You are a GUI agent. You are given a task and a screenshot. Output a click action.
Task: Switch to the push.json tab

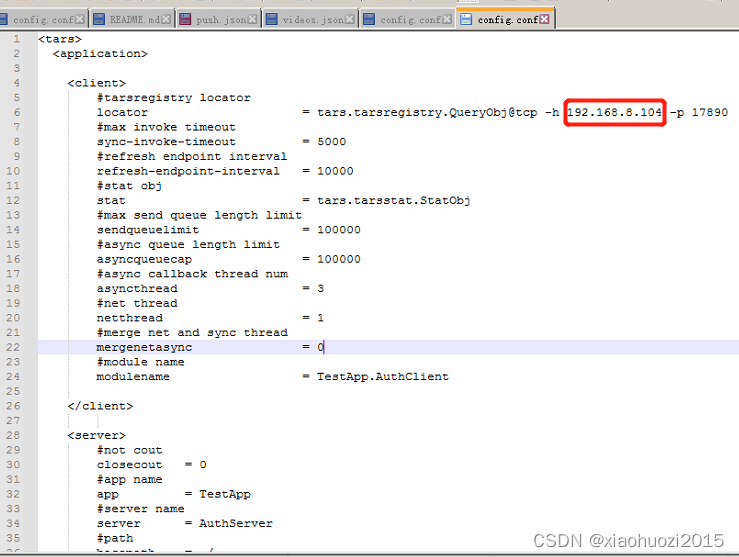pyautogui.click(x=218, y=19)
